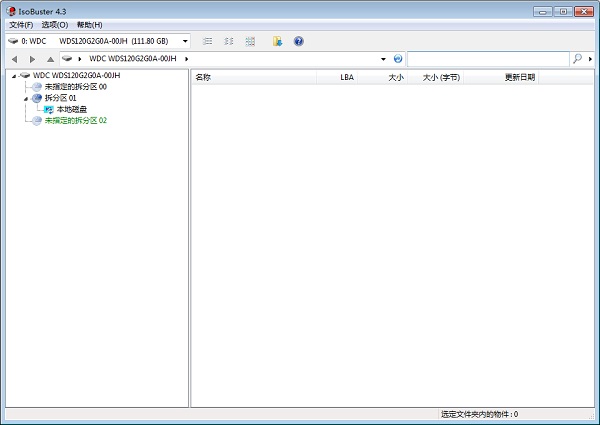Click WDC WDS120G2G0A-00JH breadcrumb in address bar

133,59
